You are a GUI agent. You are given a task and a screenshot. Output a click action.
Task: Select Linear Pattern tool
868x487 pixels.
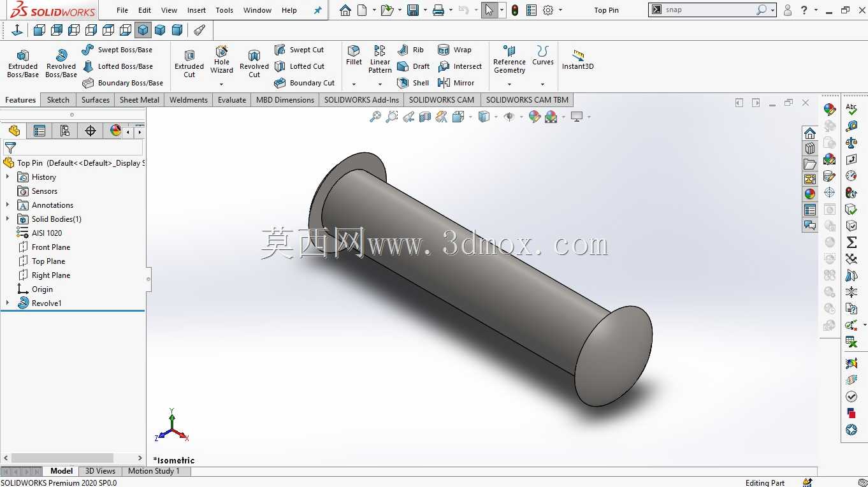[380, 59]
